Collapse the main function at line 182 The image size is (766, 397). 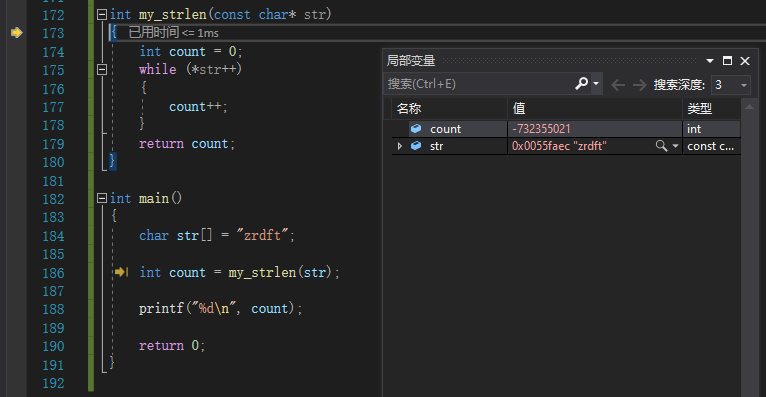coord(102,198)
